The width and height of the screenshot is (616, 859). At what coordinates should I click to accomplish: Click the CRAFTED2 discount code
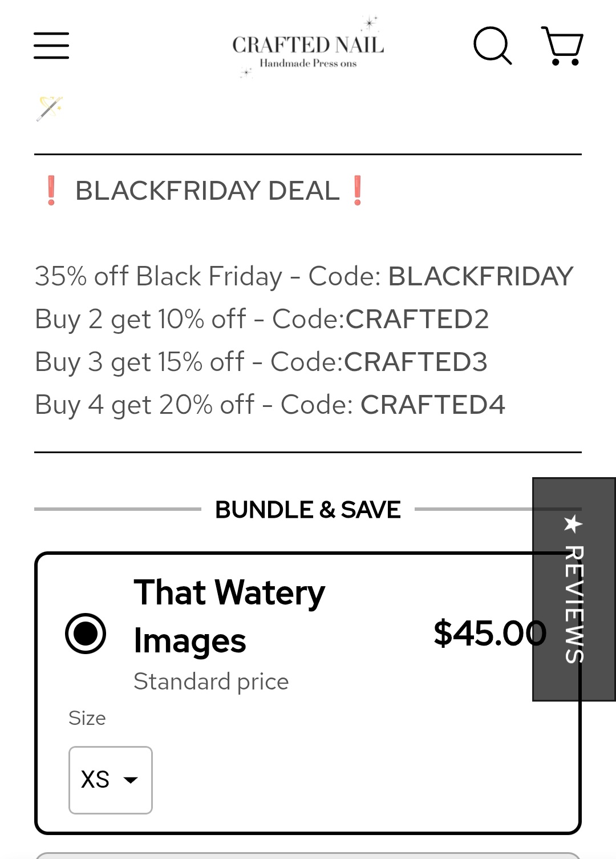pyautogui.click(x=417, y=319)
